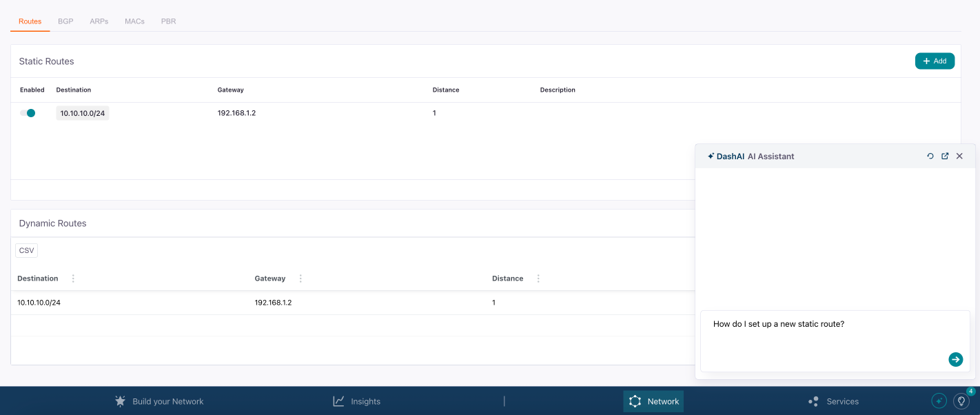Open the PBR tab
The image size is (980, 415).
pyautogui.click(x=168, y=21)
